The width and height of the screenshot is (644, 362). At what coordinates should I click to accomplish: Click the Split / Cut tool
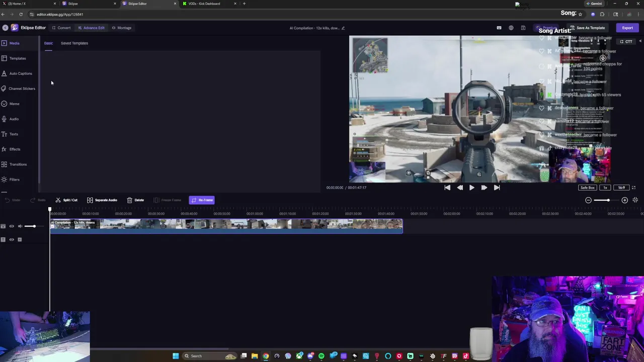(66, 200)
